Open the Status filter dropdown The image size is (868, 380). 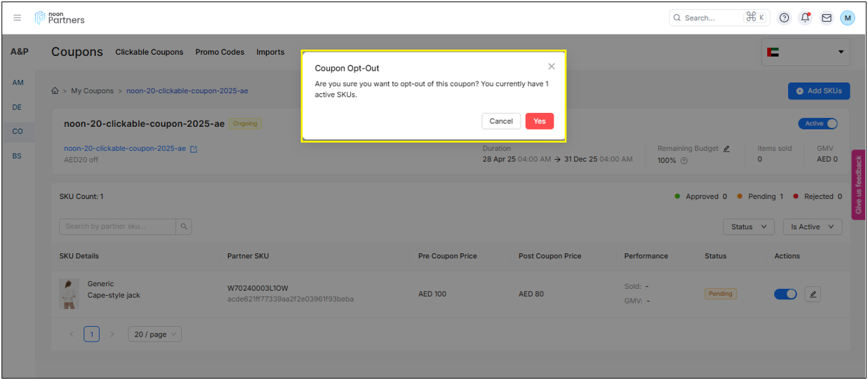(x=748, y=226)
